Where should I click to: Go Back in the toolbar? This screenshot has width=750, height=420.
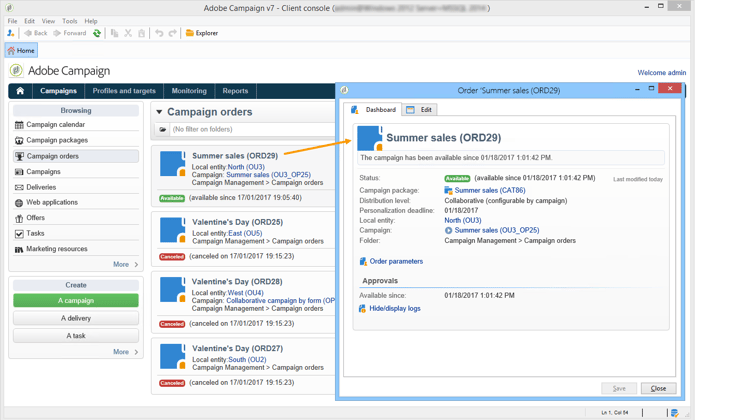36,33
